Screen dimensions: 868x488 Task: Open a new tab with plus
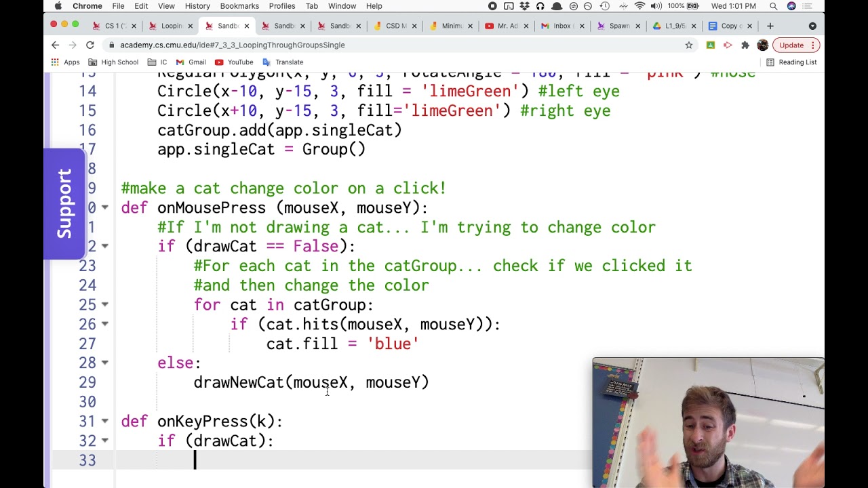pyautogui.click(x=770, y=26)
